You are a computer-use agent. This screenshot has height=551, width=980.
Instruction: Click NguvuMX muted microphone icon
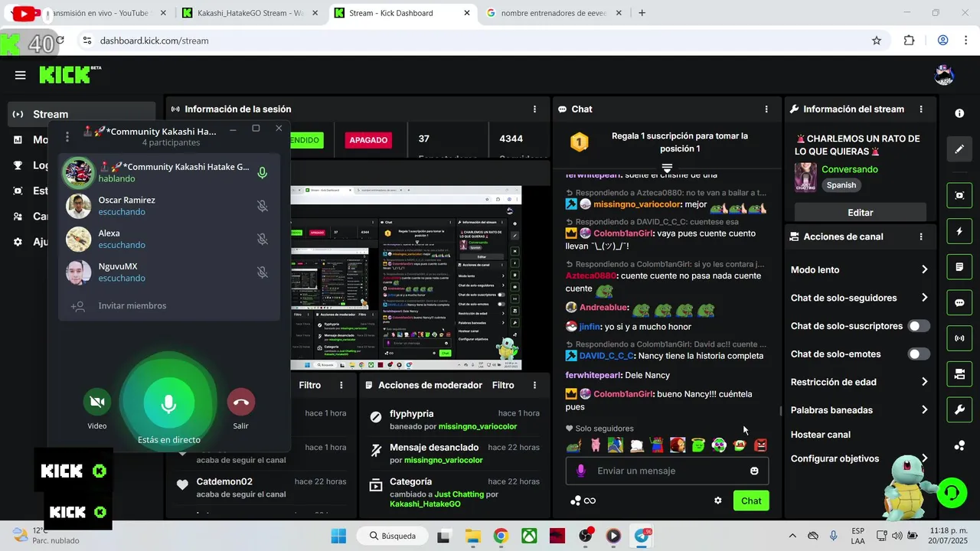(262, 272)
